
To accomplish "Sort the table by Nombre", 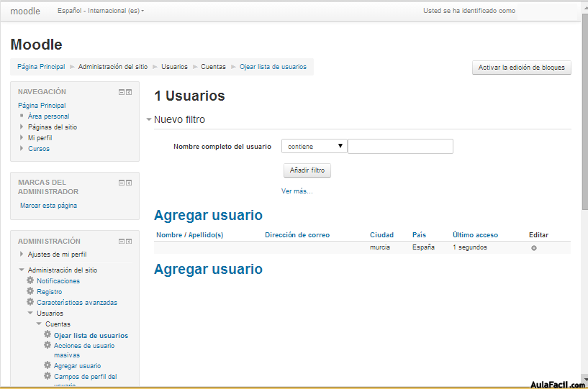I will 169,235.
